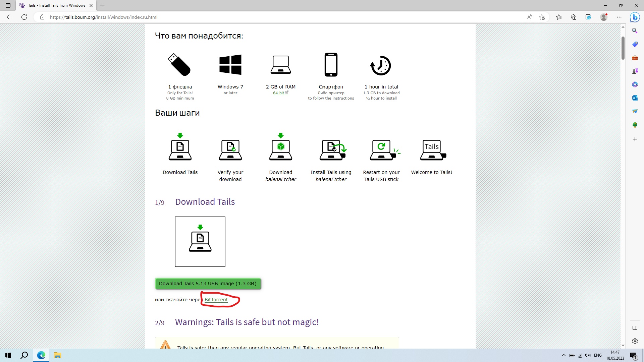Image resolution: width=644 pixels, height=362 pixels.
Task: Refresh the Tails install page
Action: click(24, 17)
